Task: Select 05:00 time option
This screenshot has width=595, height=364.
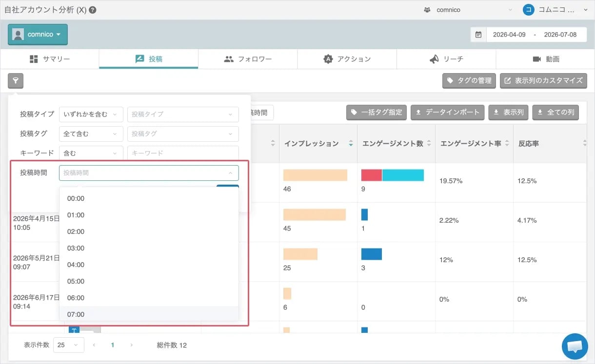Action: (x=149, y=281)
